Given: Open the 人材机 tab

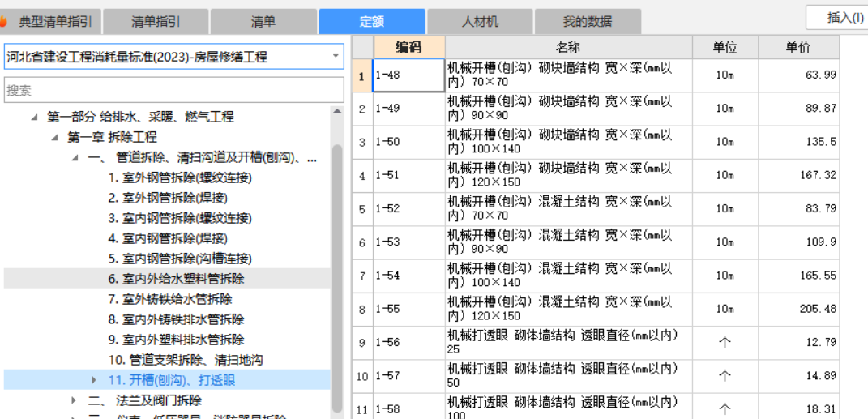Looking at the screenshot, I should [x=480, y=22].
